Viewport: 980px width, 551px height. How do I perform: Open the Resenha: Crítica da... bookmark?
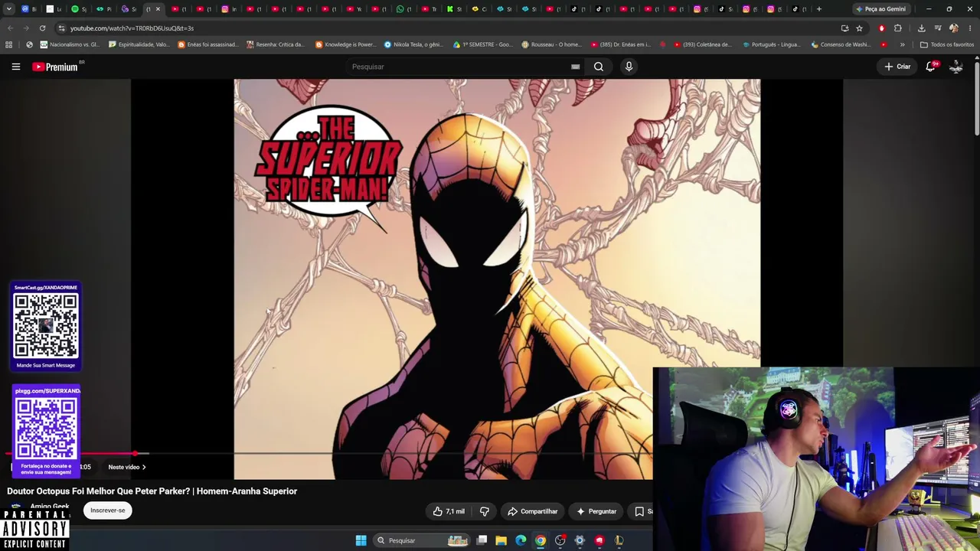coord(276,44)
